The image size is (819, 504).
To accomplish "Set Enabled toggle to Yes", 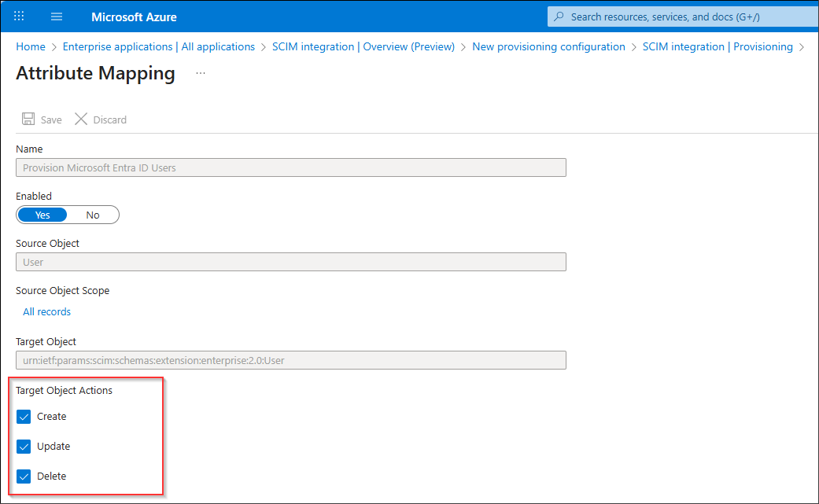I will [x=42, y=215].
